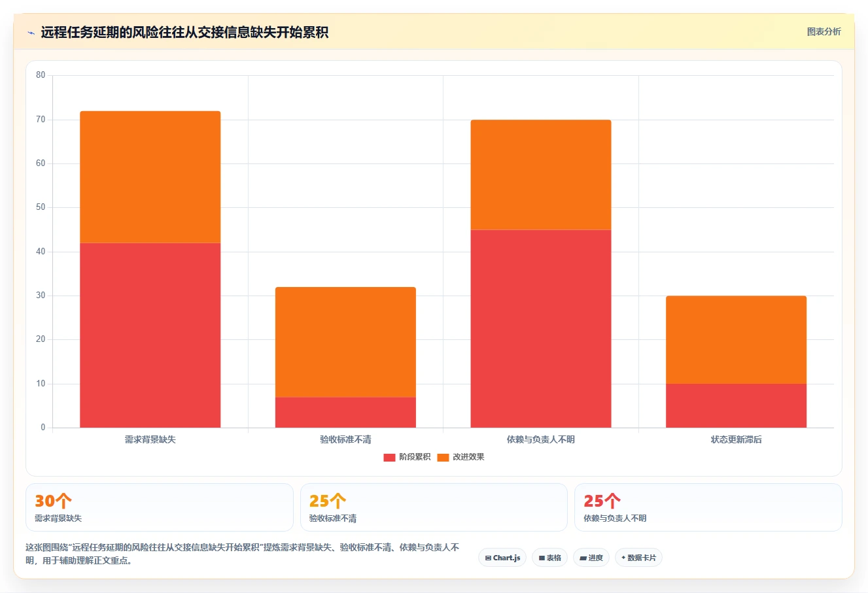
Task: Click the y-axis value 40
Action: coord(41,251)
